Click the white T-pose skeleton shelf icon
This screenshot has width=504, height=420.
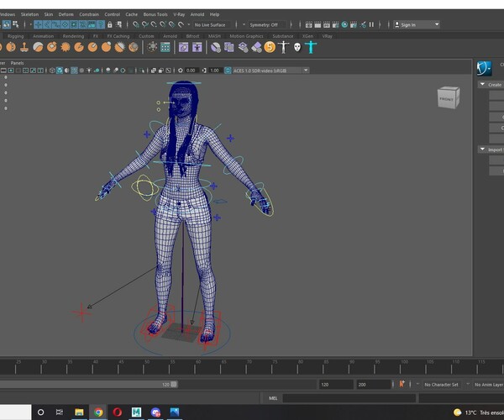pyautogui.click(x=283, y=48)
